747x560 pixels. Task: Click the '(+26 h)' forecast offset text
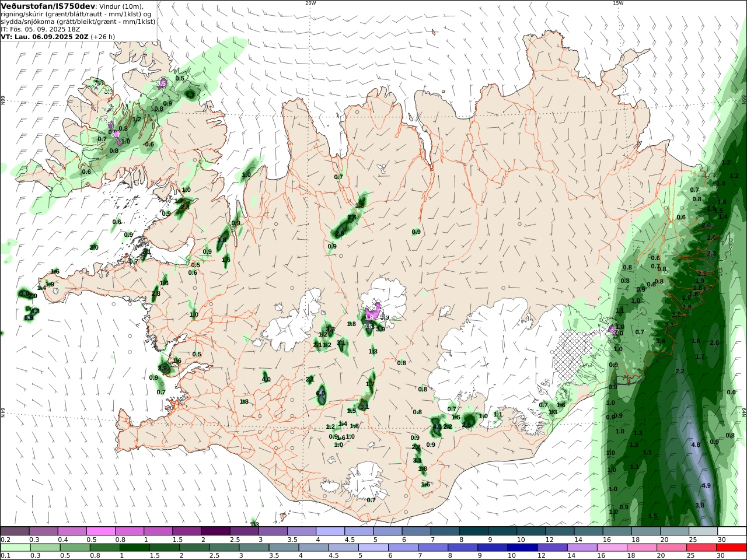[103, 37]
